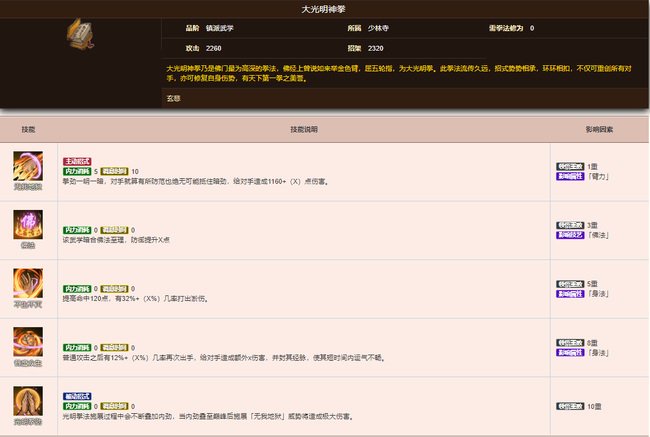Click the fourth skill icon in the list
Viewport: 650px width, 437px height.
click(x=27, y=342)
